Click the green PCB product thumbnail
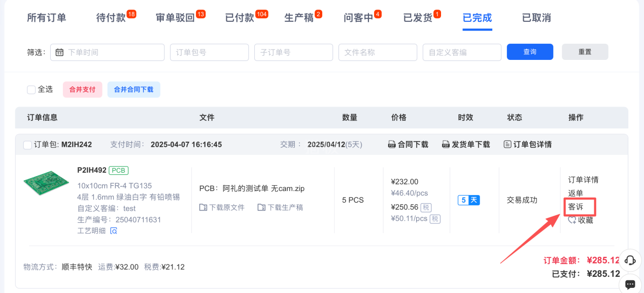The height and width of the screenshot is (293, 644). pos(46,183)
